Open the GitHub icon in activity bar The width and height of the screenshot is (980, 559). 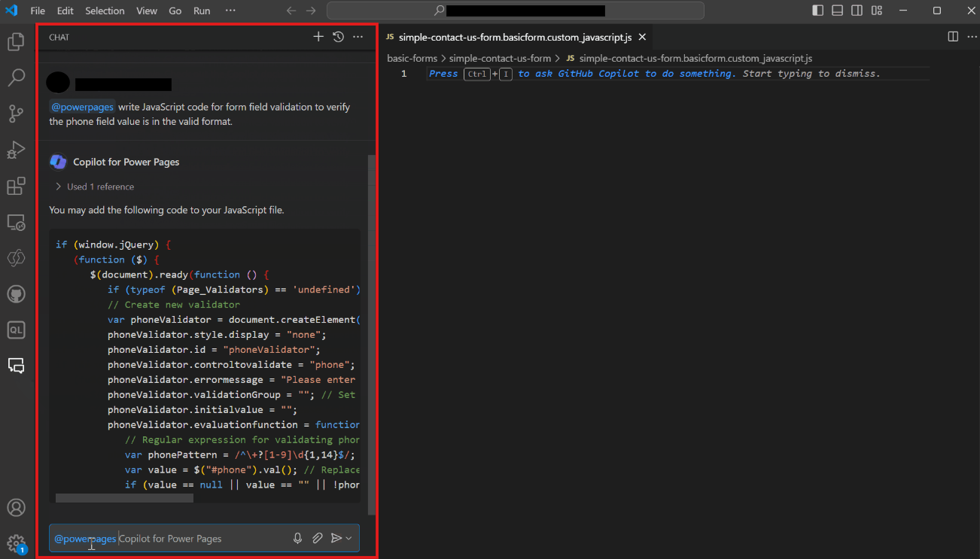(x=16, y=293)
